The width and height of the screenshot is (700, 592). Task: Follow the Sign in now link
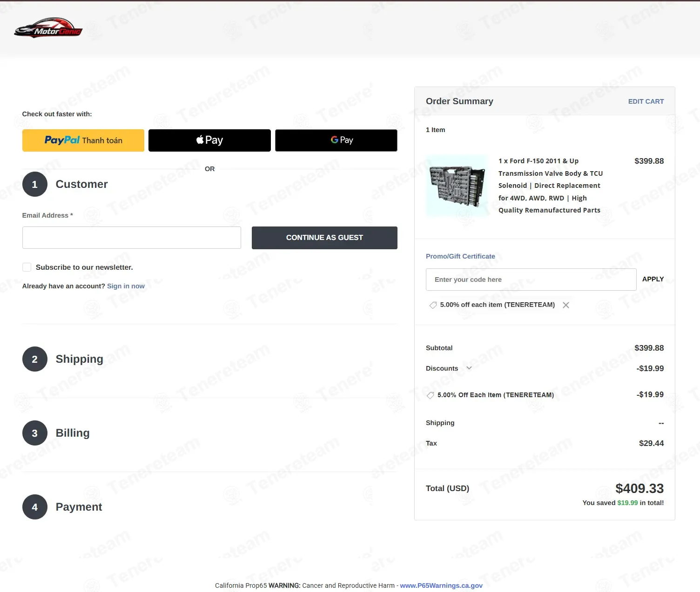click(126, 286)
